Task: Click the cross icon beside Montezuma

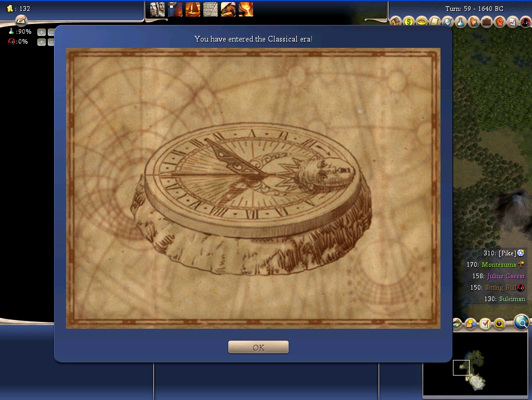Action: tap(521, 264)
